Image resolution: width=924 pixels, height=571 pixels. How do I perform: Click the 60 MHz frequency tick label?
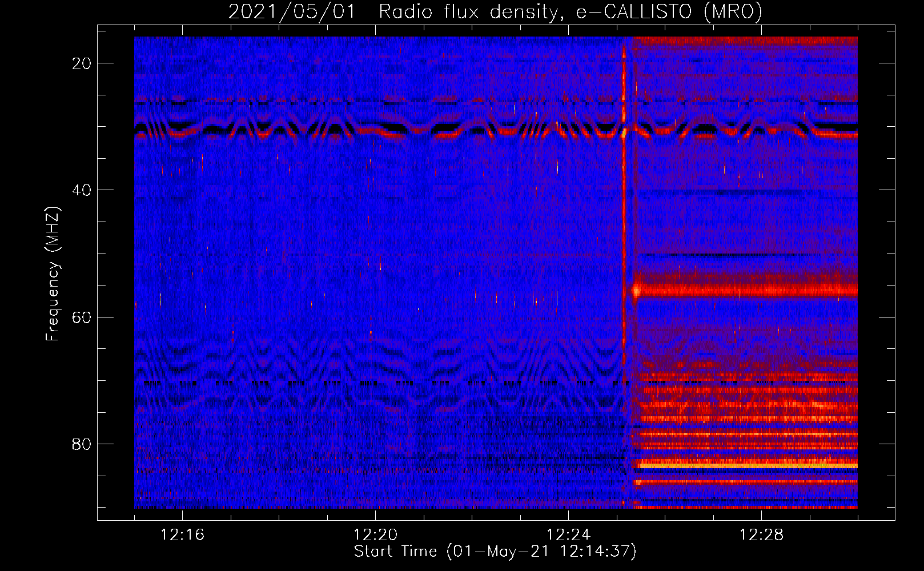pyautogui.click(x=82, y=317)
